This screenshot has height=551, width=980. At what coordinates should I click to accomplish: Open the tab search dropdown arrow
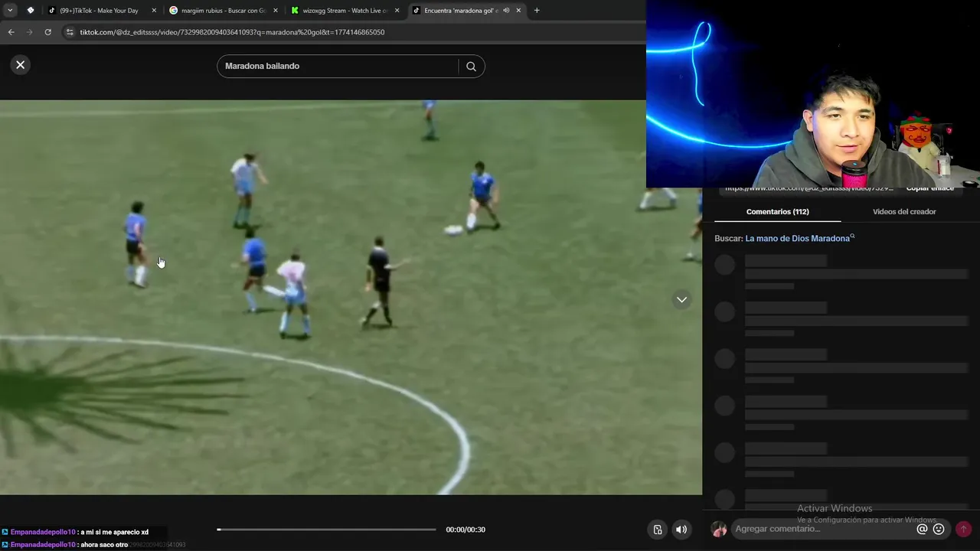[10, 11]
